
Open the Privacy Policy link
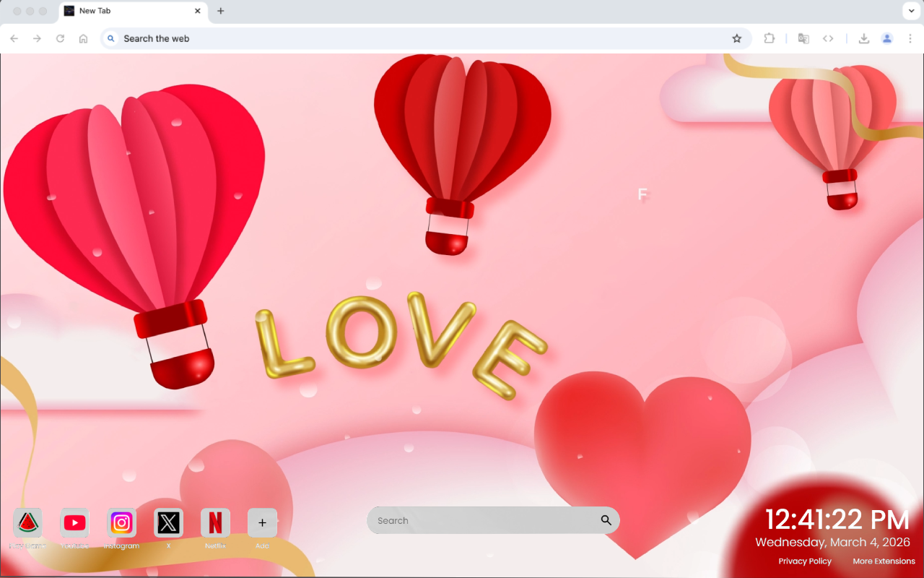click(x=805, y=561)
